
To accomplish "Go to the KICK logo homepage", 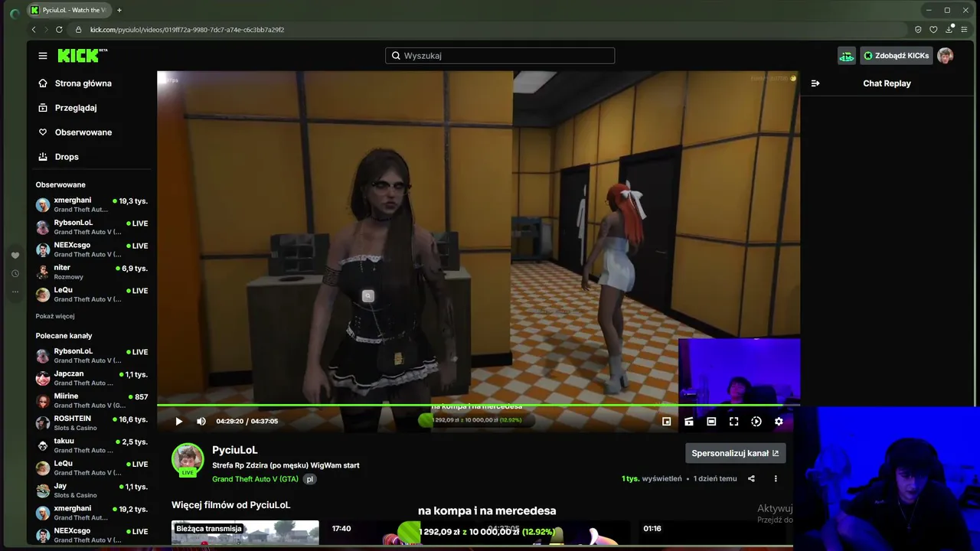I will pyautogui.click(x=83, y=55).
